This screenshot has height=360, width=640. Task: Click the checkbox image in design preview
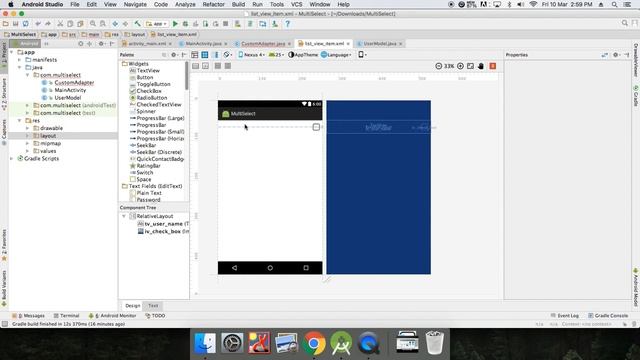[x=316, y=127]
